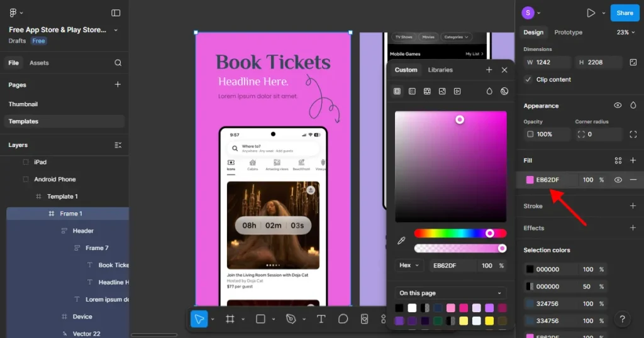
Task: Add a stroke with plus icon
Action: pyautogui.click(x=633, y=206)
